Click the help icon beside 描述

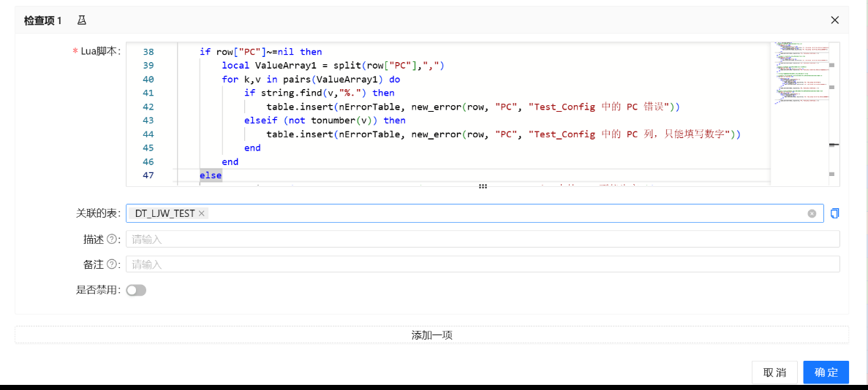point(112,239)
